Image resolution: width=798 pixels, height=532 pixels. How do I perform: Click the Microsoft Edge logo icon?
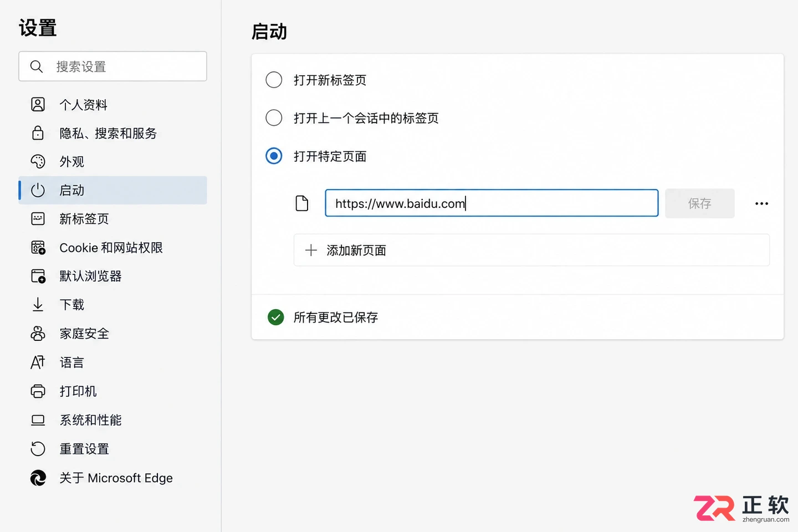pos(38,478)
